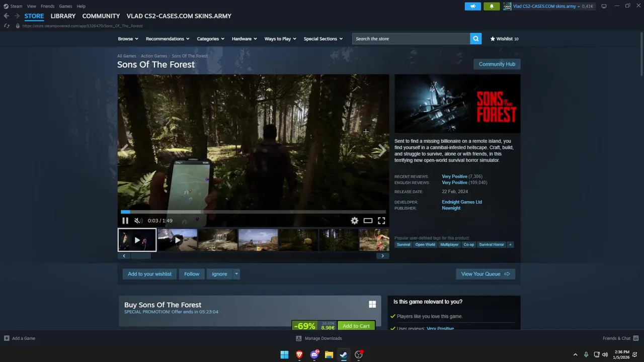Click Add to your wishlist

click(149, 274)
